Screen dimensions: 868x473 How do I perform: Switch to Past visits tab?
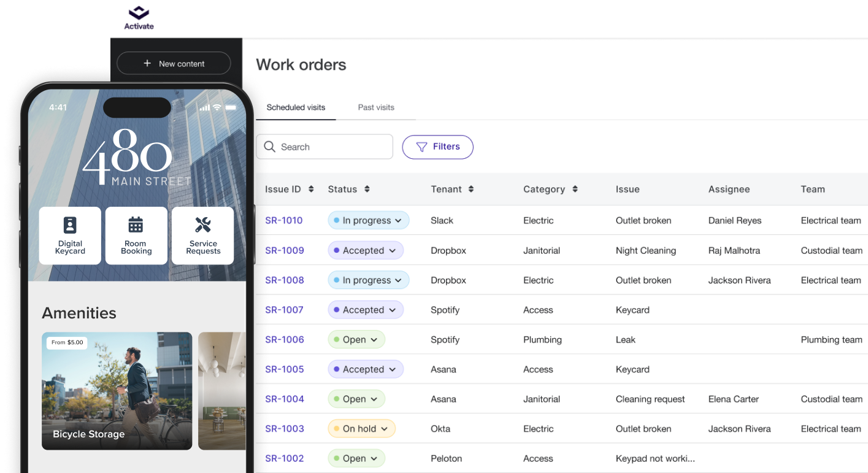point(376,107)
